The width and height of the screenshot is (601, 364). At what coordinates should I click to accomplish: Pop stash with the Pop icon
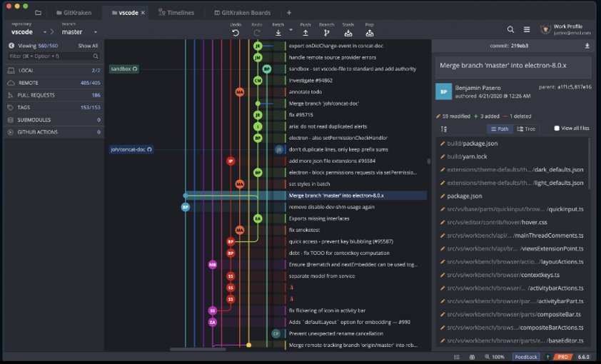coord(370,33)
